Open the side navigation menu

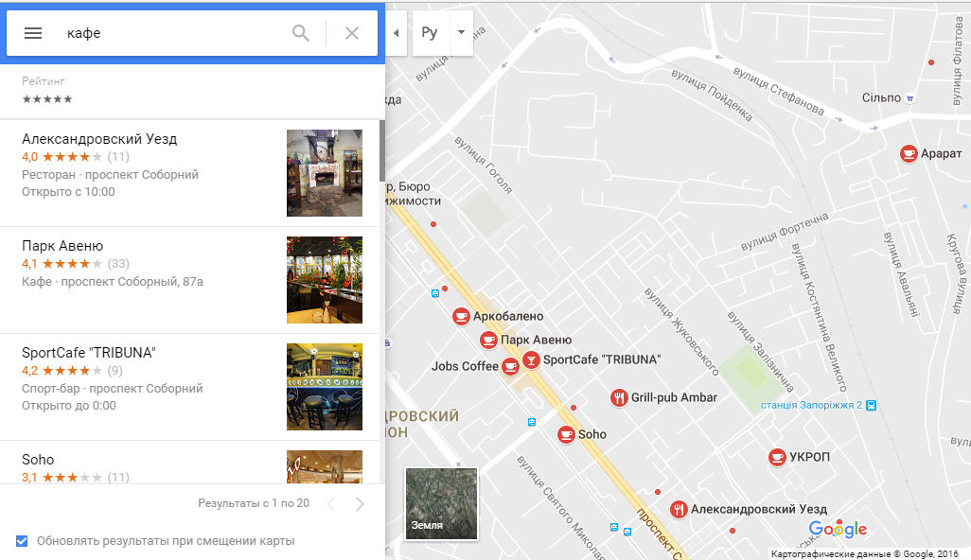[32, 32]
